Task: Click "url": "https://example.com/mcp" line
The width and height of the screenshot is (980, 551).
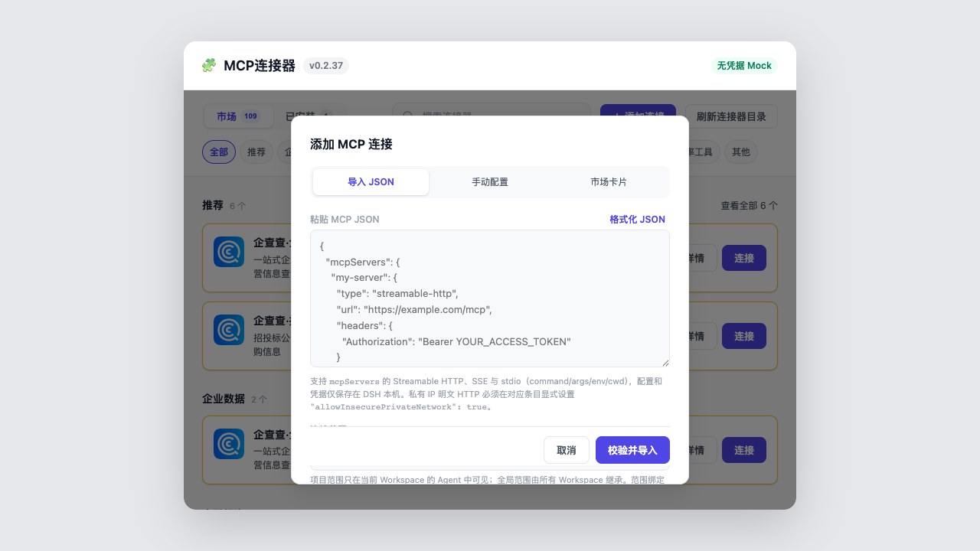Action: coord(414,310)
